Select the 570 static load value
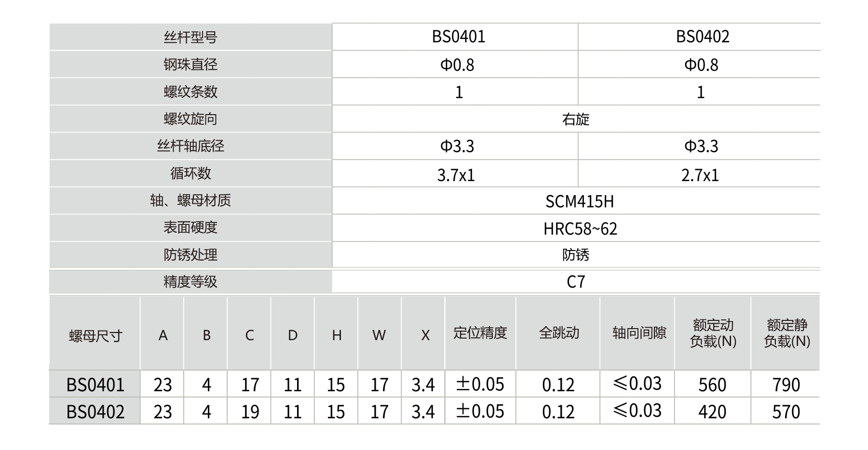The image size is (868, 450). pos(786,411)
